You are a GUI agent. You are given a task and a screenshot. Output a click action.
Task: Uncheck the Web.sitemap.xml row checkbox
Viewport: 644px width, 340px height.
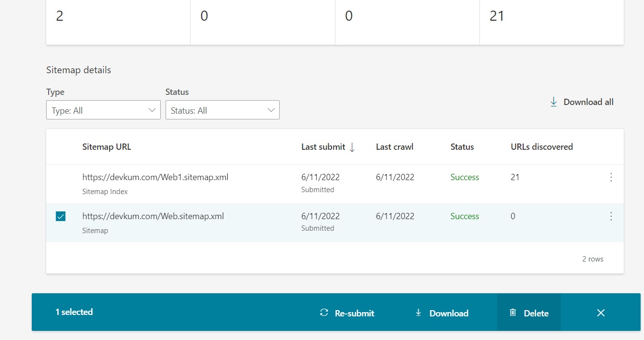[61, 216]
